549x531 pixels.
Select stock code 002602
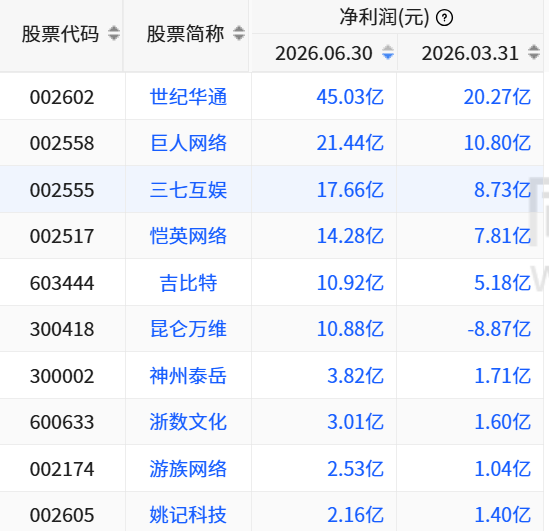point(62,97)
